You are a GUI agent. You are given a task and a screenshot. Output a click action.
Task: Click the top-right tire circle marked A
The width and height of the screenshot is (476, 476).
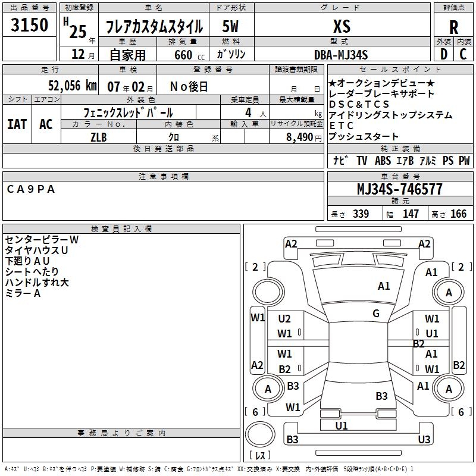click(x=449, y=292)
